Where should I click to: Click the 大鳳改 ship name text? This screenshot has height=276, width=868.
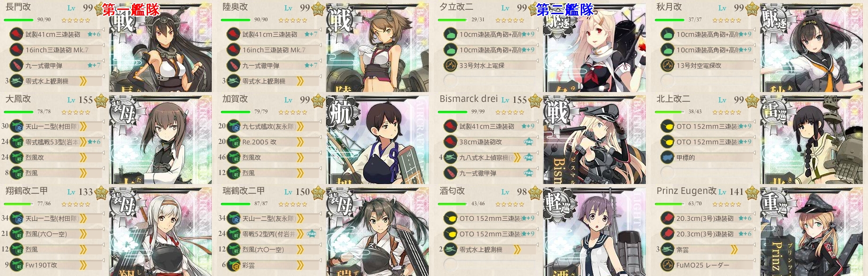[x=18, y=99]
